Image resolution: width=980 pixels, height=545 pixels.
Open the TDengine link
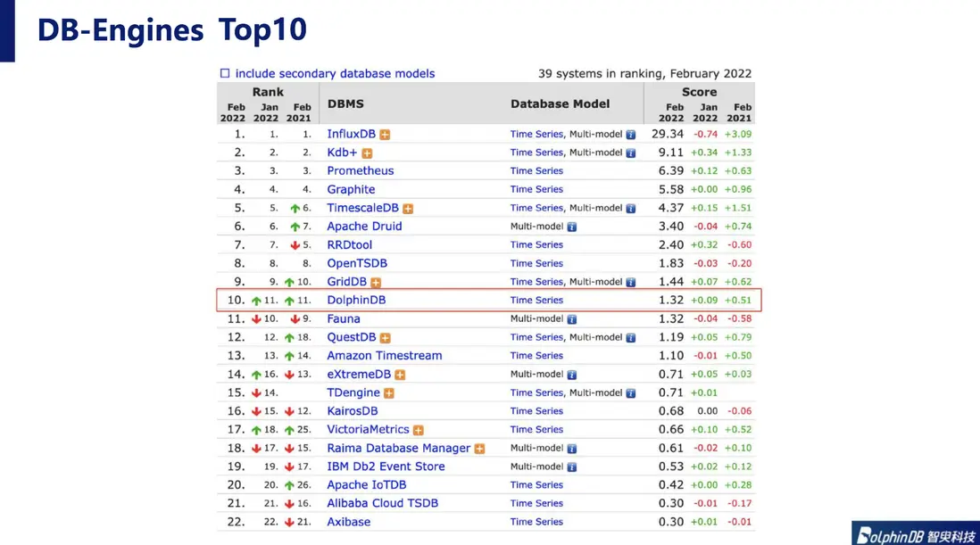pyautogui.click(x=353, y=392)
